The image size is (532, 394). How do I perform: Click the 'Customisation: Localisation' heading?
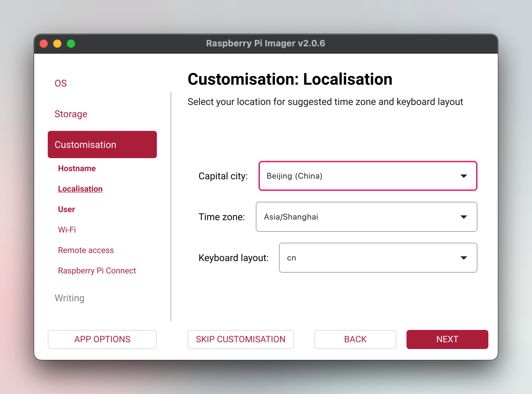point(290,79)
